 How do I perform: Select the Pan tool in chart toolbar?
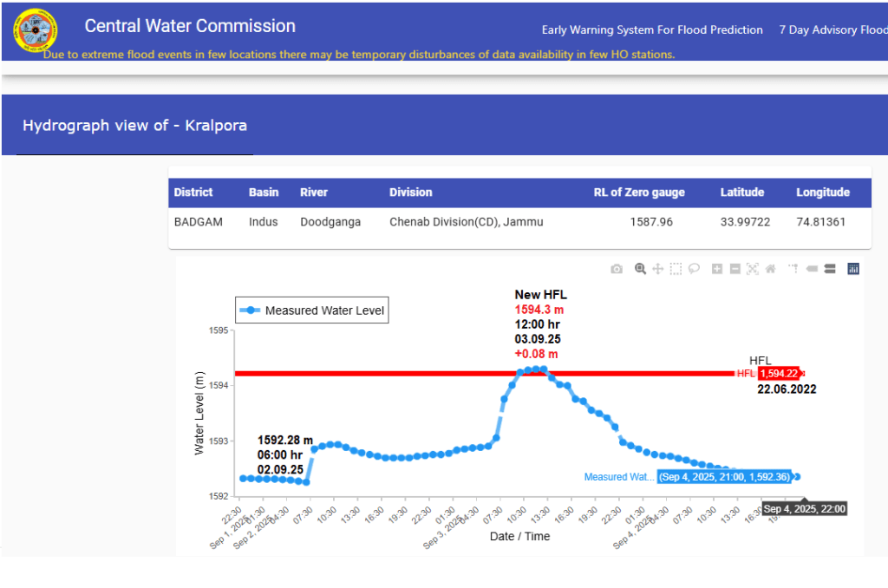pos(658,269)
